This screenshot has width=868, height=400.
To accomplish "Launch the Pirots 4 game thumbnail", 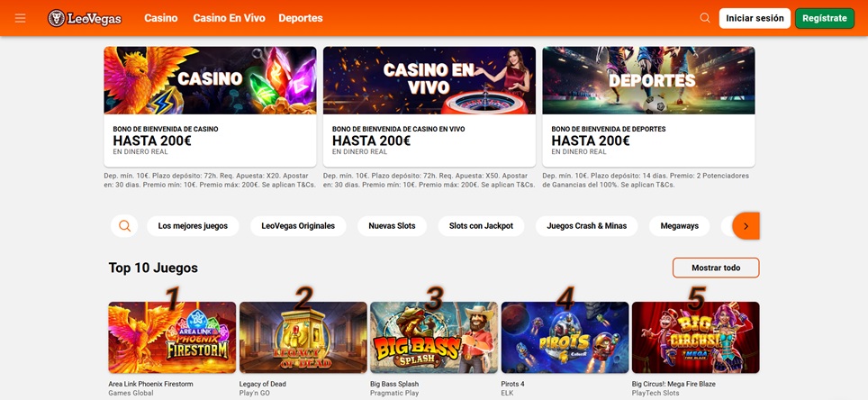I will [x=565, y=338].
